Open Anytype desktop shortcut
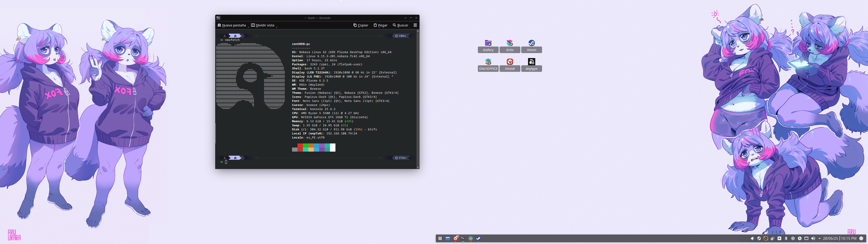 coord(531,62)
